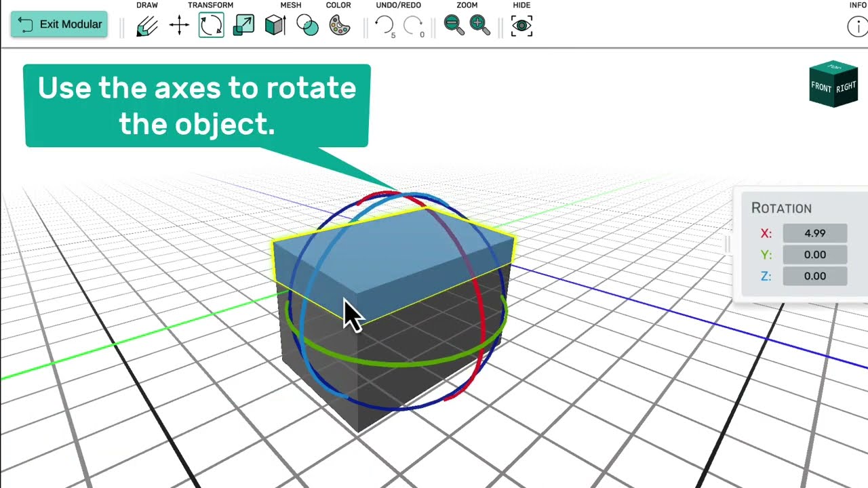The width and height of the screenshot is (868, 488).
Task: Click the Rotation panel heading
Action: click(x=781, y=208)
